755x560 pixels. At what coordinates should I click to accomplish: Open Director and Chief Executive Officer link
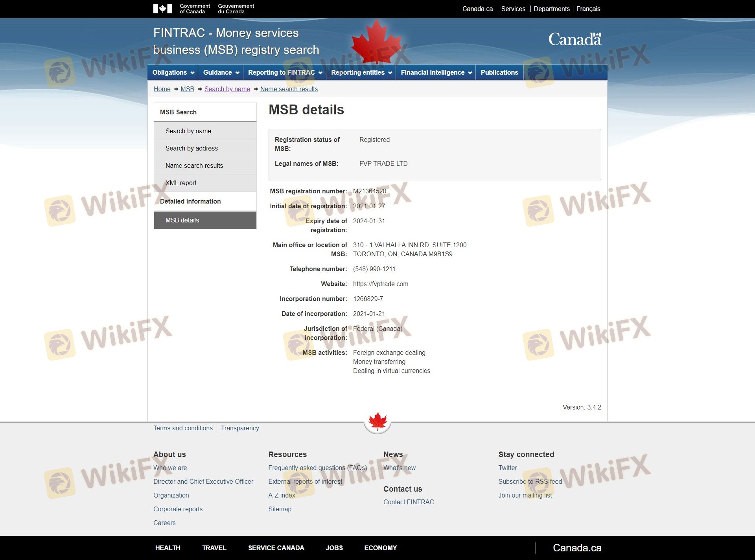(203, 481)
